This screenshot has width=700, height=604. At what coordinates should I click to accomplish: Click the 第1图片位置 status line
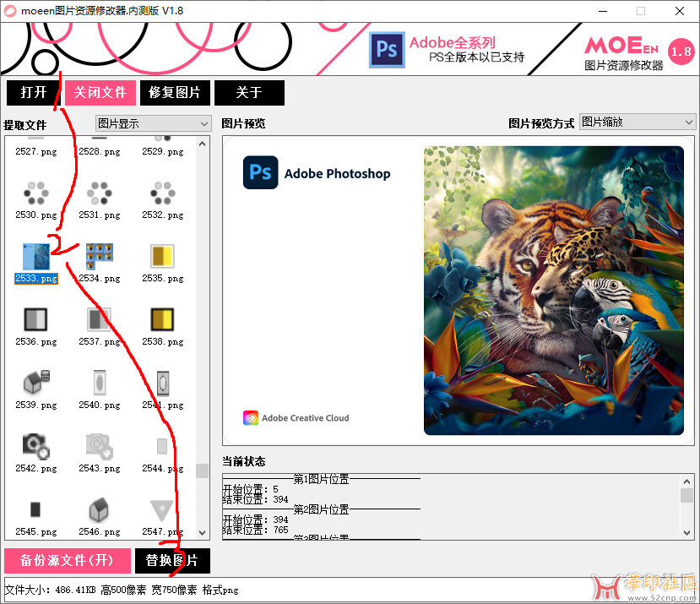[322, 479]
